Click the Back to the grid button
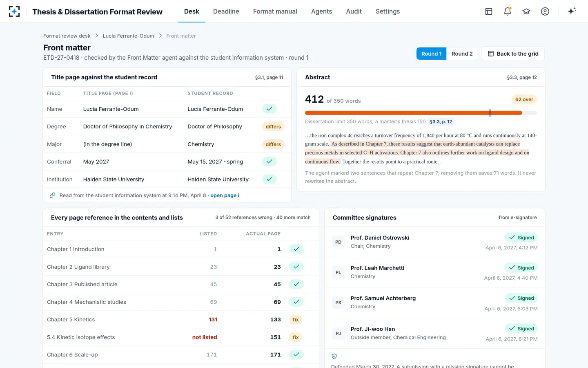588x368 pixels. pos(513,54)
